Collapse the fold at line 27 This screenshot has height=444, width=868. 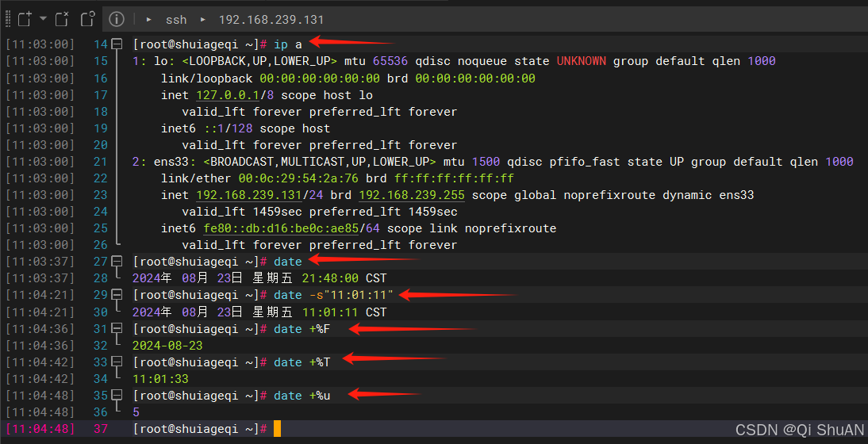click(x=117, y=261)
